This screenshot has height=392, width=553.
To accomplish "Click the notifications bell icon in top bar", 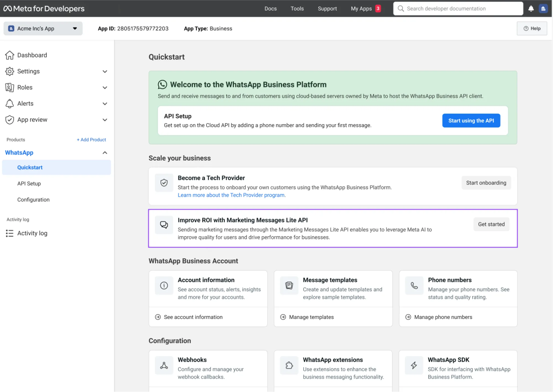I will pyautogui.click(x=531, y=9).
